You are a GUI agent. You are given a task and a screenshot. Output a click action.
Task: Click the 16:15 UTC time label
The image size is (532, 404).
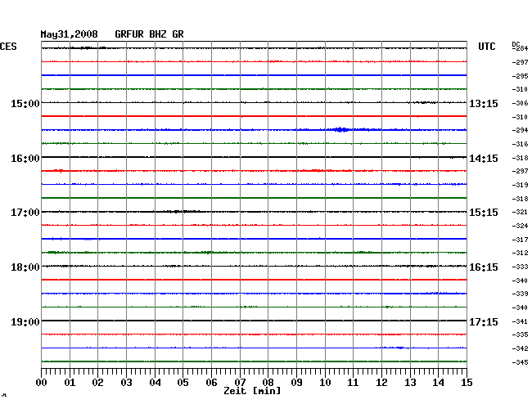coord(484,267)
